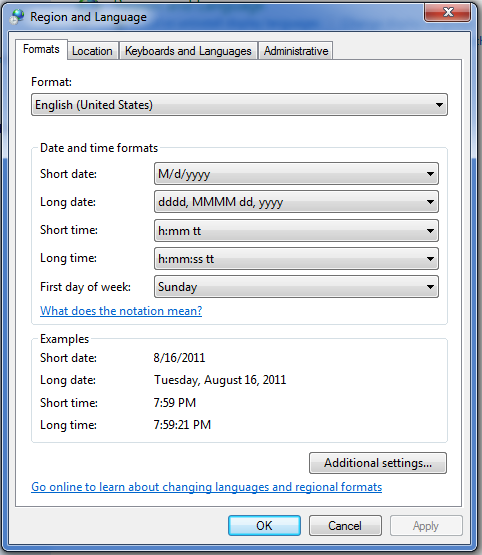Click the Region and Language globe icon
482x555 pixels.
[17, 17]
